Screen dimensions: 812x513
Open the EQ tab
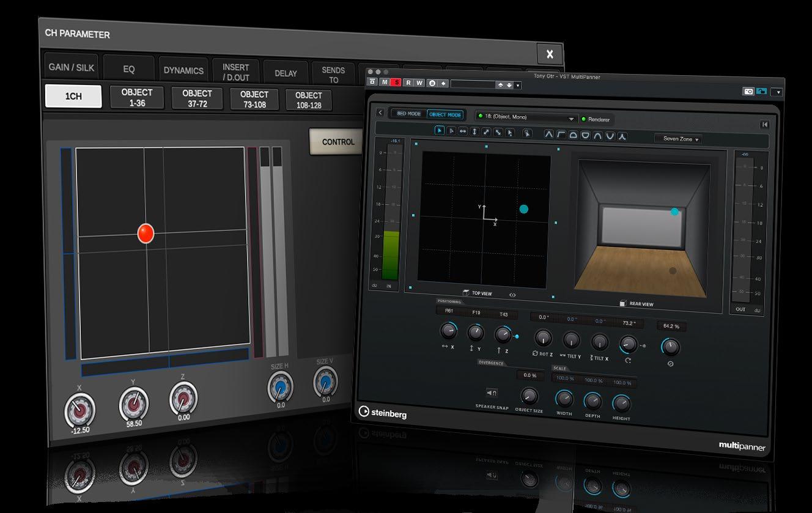128,69
